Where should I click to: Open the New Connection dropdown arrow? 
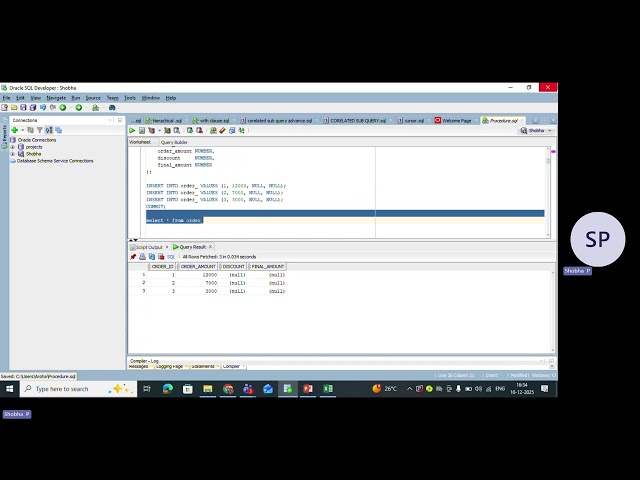click(x=22, y=130)
